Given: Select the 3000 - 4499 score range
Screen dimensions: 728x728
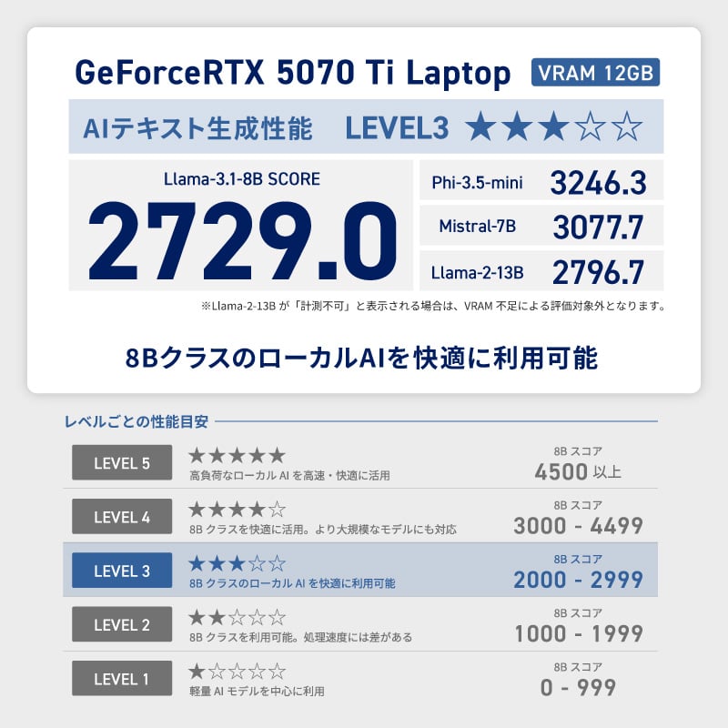Looking at the screenshot, I should point(578,526).
